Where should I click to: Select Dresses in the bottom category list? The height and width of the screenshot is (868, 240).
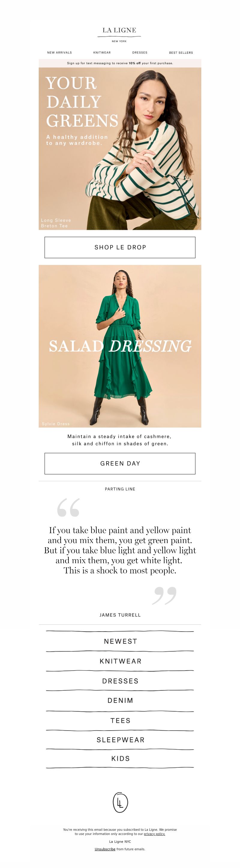click(x=120, y=681)
